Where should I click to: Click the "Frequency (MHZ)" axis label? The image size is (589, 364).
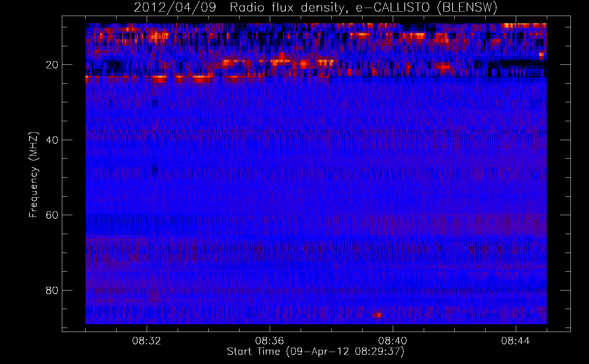point(33,175)
